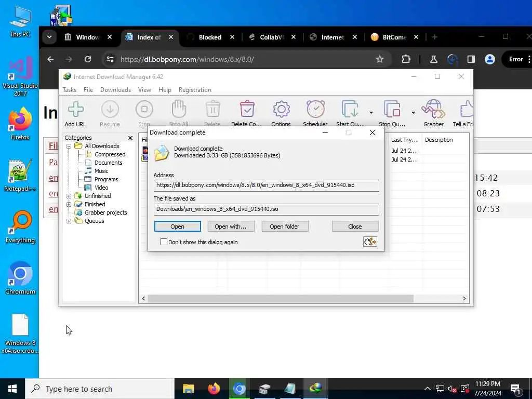The height and width of the screenshot is (399, 532).
Task: Select the Video category
Action: 101,188
